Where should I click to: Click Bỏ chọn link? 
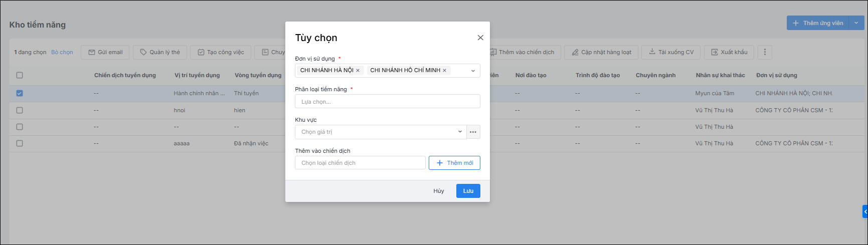pos(62,52)
